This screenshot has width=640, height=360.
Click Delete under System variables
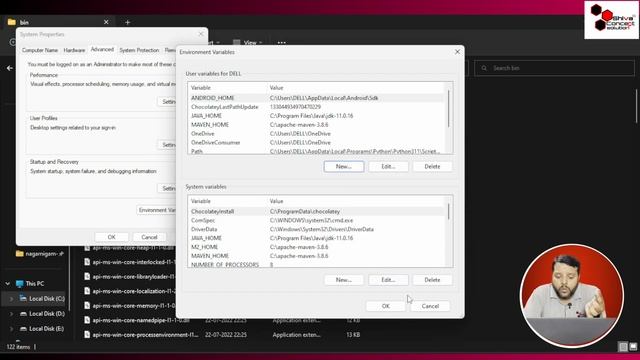tap(432, 280)
